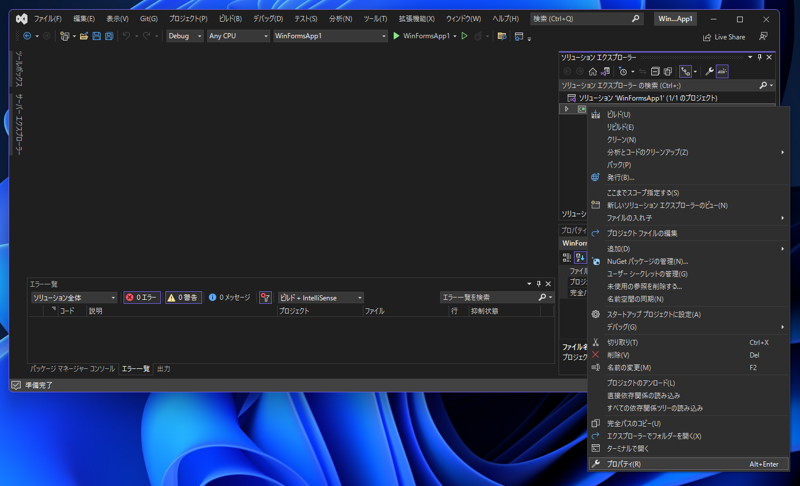
Task: Click Switch Views icon in Solution Explorer
Action: tap(605, 71)
